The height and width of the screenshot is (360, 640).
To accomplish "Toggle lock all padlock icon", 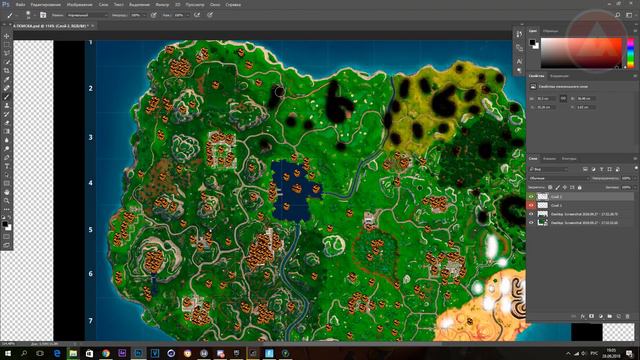I will (x=580, y=188).
